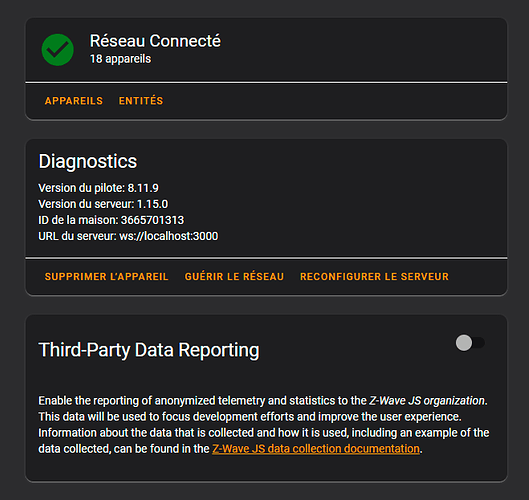
Task: Click the Réseau Connecté heading
Action: pyautogui.click(x=155, y=41)
